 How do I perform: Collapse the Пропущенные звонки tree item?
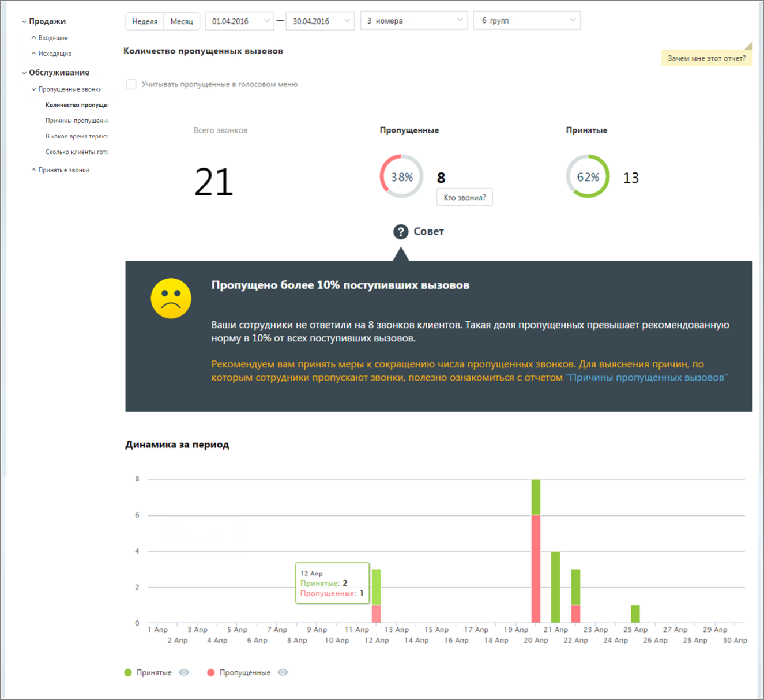pos(33,89)
